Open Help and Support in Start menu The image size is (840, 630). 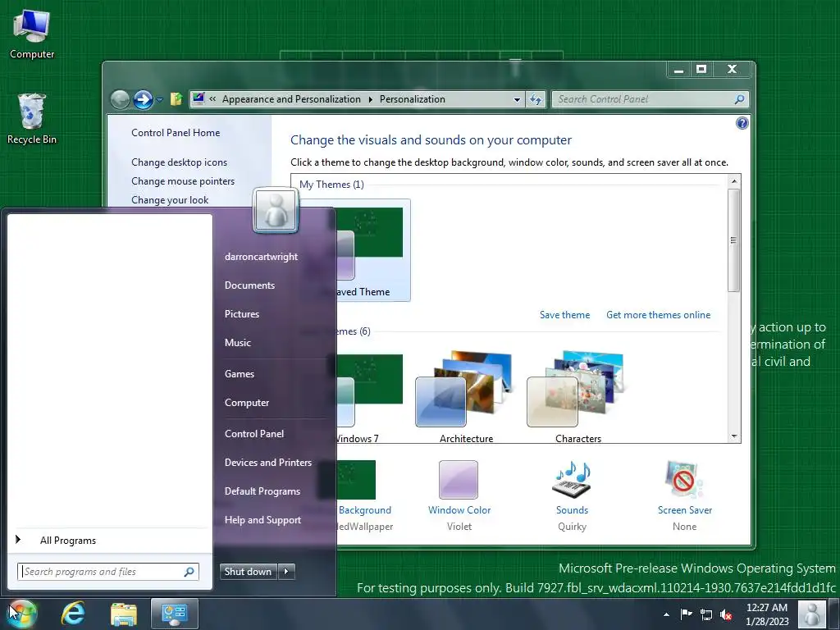tap(263, 520)
